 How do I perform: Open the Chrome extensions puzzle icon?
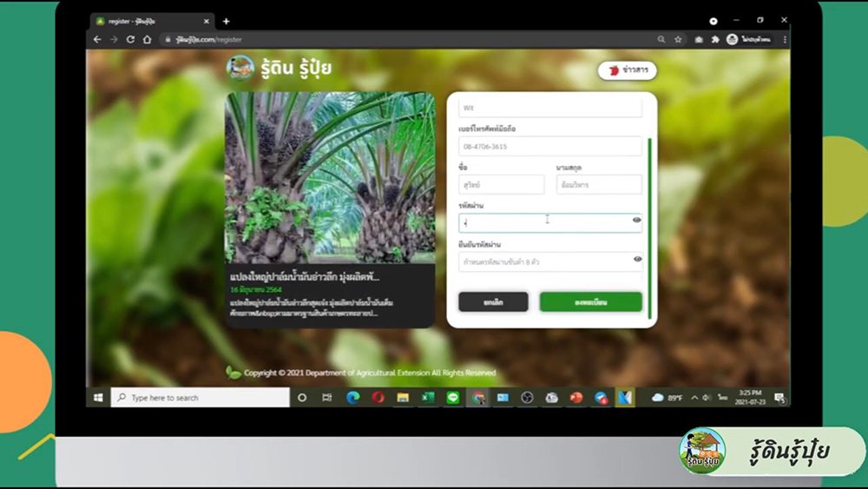715,39
